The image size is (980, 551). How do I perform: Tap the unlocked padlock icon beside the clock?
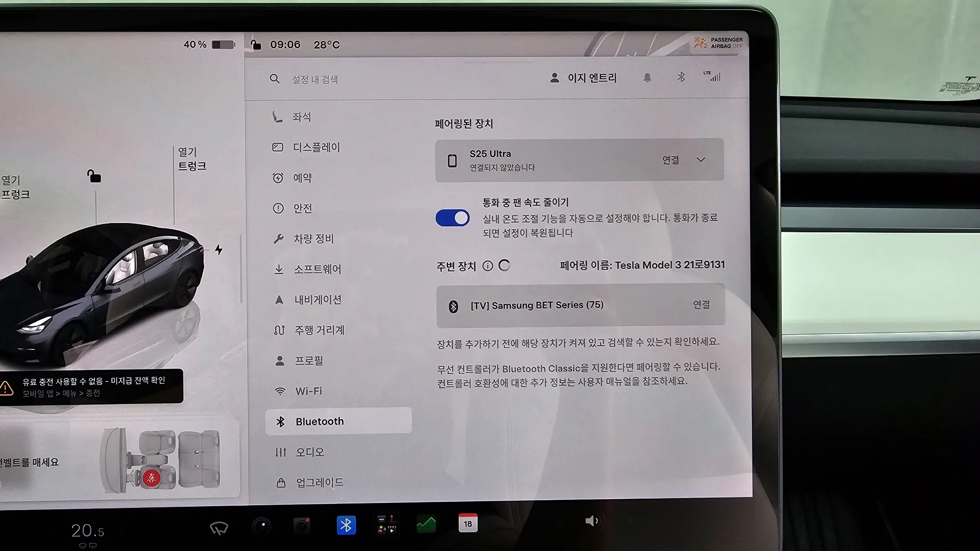coord(256,45)
